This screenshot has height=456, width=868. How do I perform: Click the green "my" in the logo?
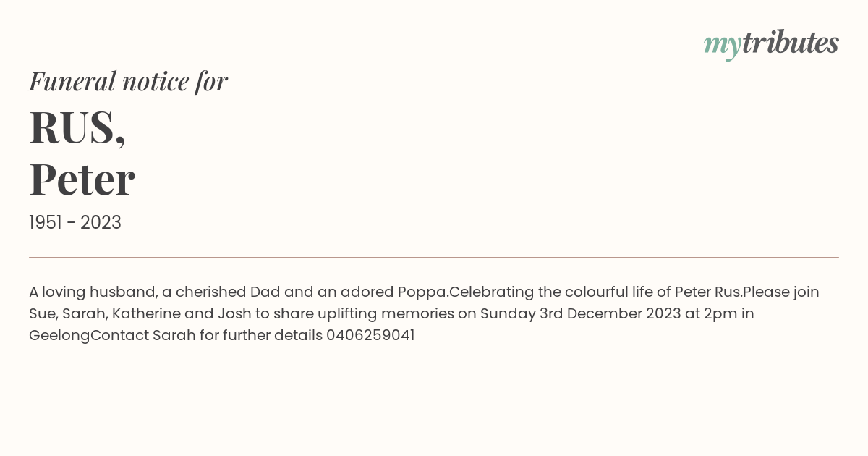click(x=722, y=46)
